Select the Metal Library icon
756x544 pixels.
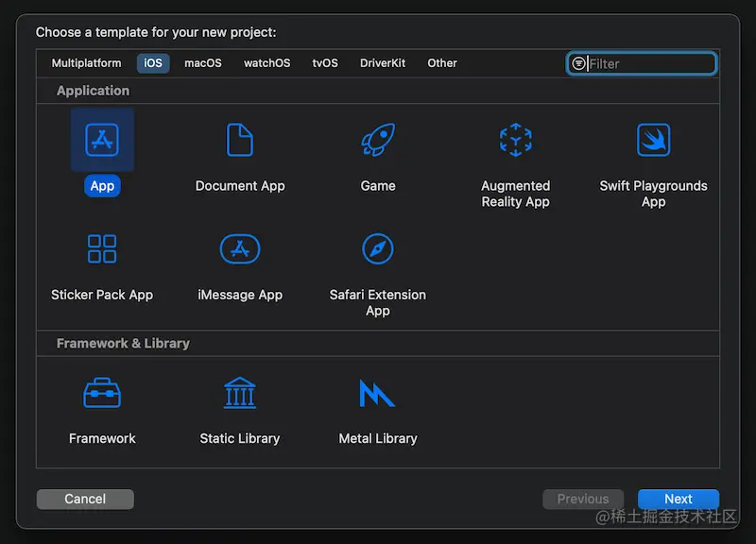[377, 393]
